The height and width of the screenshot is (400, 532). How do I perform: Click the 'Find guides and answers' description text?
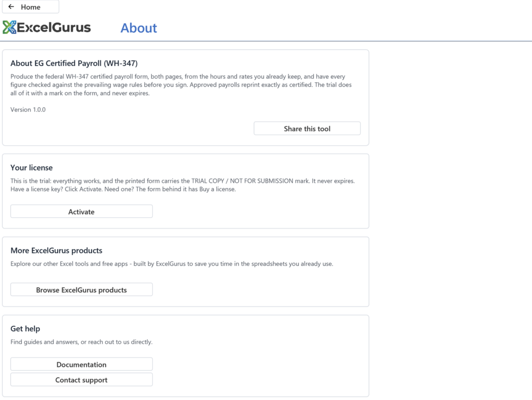(82, 342)
